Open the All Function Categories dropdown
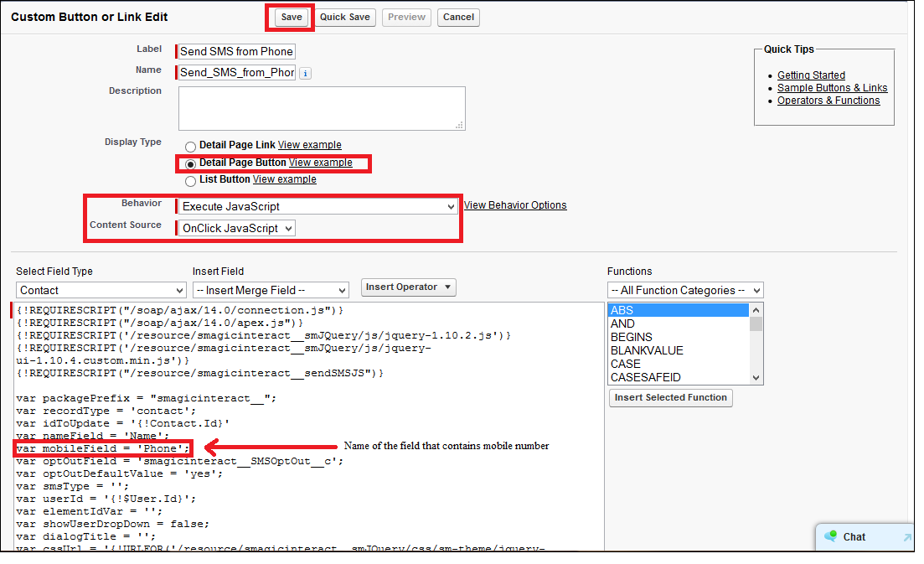This screenshot has height=564, width=924. pos(685,290)
